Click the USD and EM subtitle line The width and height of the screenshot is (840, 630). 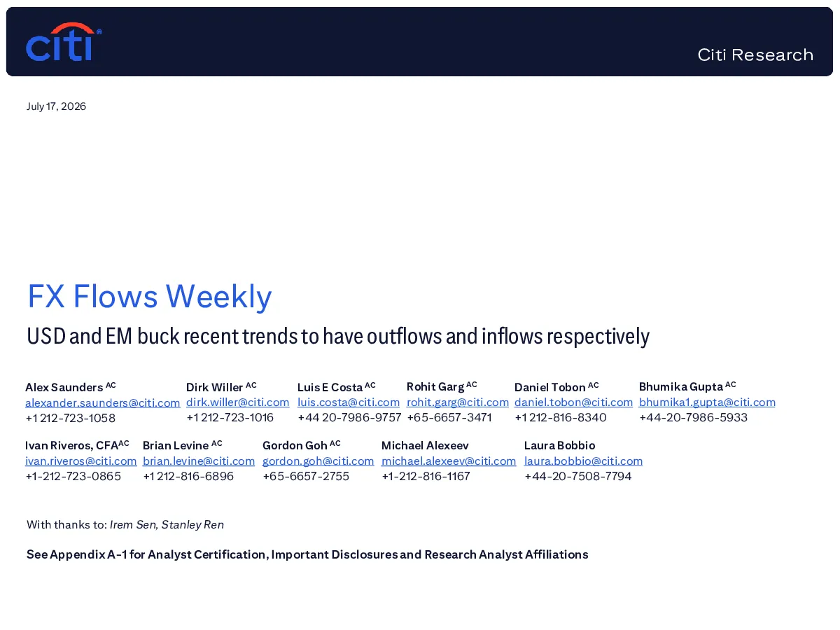[338, 337]
